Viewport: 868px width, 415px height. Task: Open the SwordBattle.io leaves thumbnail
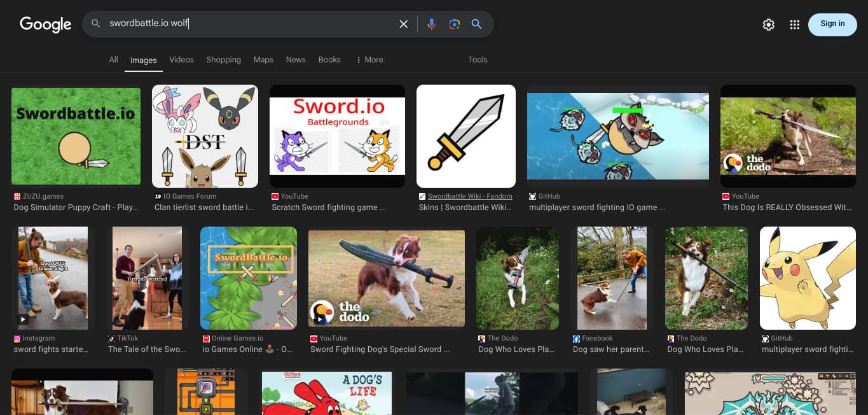[249, 278]
